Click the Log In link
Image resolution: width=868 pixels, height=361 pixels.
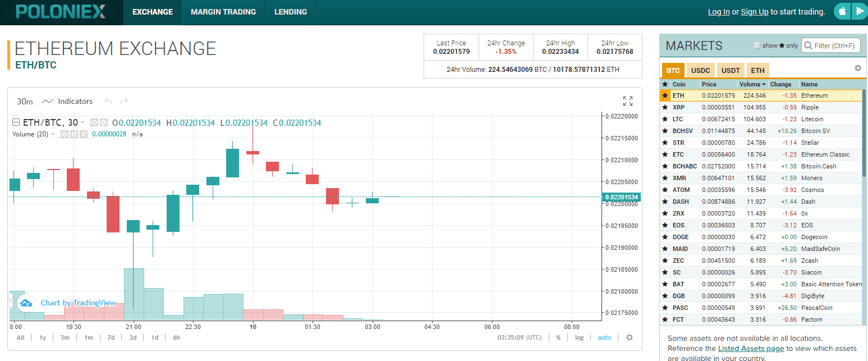tap(719, 12)
